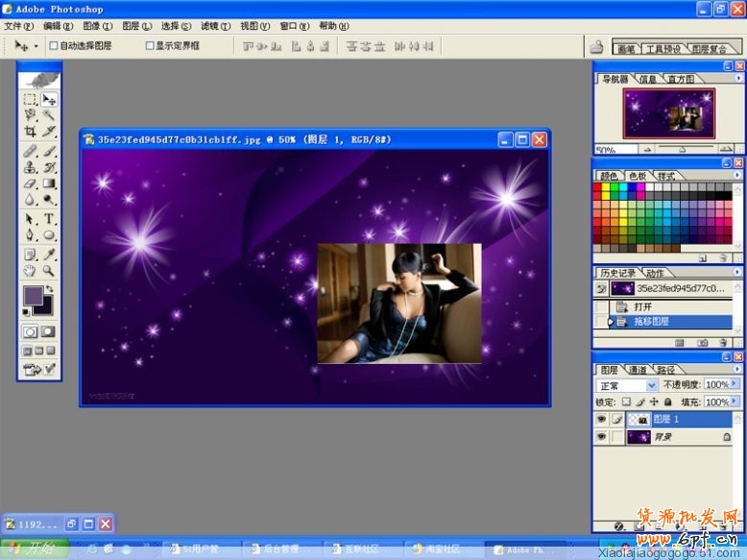Image resolution: width=747 pixels, height=560 pixels.
Task: Expand the 不透明度 opacity slider arrow
Action: tap(736, 385)
